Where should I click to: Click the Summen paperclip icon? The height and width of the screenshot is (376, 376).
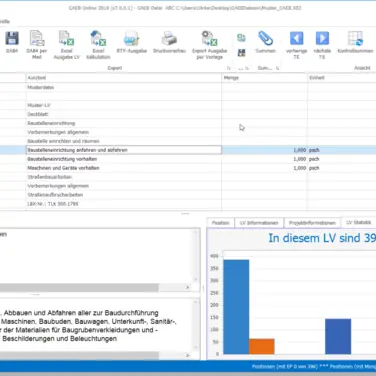click(266, 42)
